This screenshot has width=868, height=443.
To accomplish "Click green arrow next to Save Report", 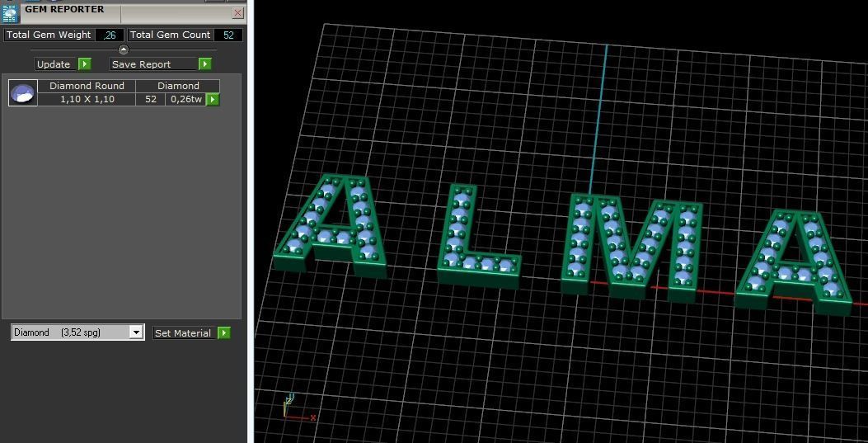I will pos(204,64).
